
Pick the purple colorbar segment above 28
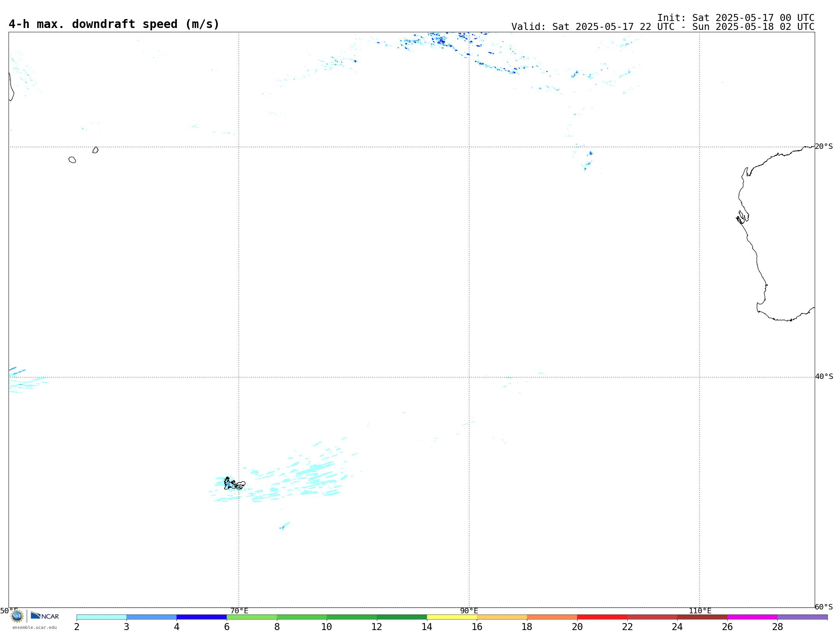802,617
